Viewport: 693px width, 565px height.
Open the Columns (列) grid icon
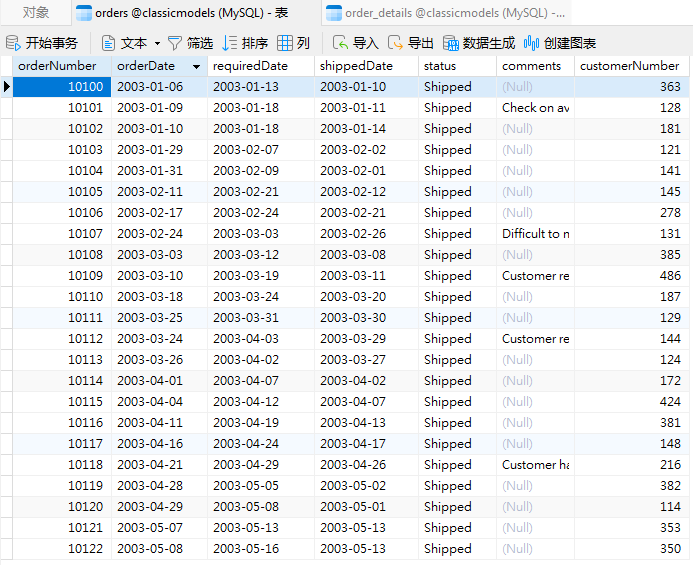pos(285,43)
